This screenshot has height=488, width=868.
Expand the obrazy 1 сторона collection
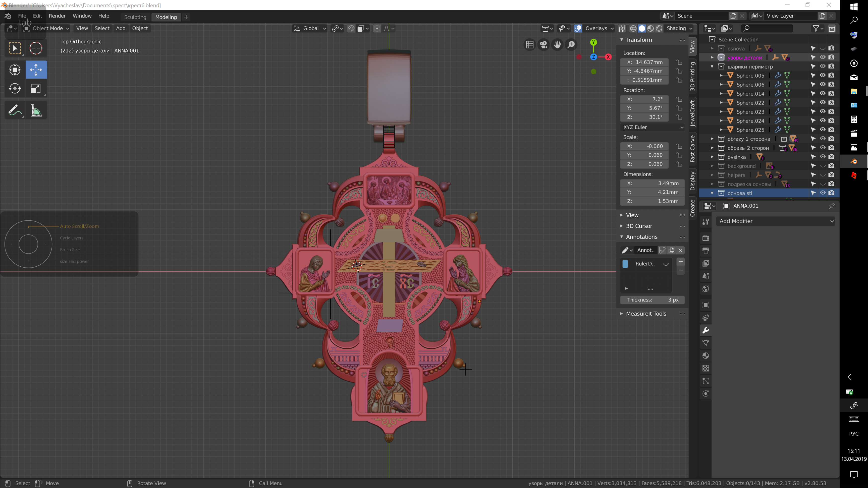pos(712,139)
